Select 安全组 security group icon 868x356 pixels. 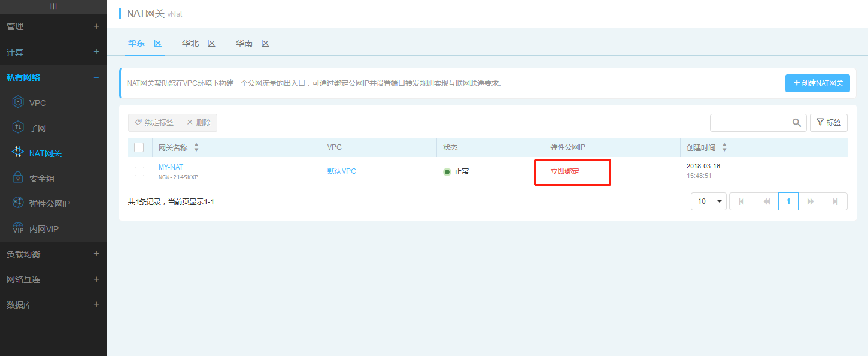[x=18, y=179]
